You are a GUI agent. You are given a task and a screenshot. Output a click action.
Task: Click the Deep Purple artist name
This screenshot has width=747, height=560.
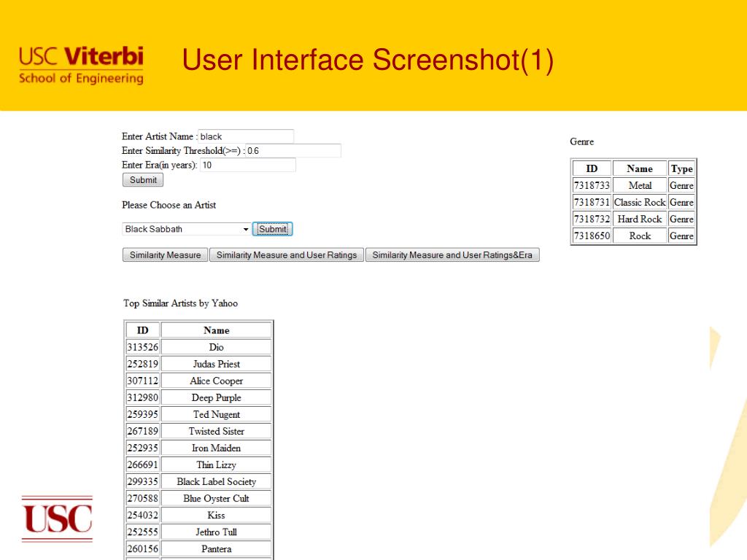[216, 397]
